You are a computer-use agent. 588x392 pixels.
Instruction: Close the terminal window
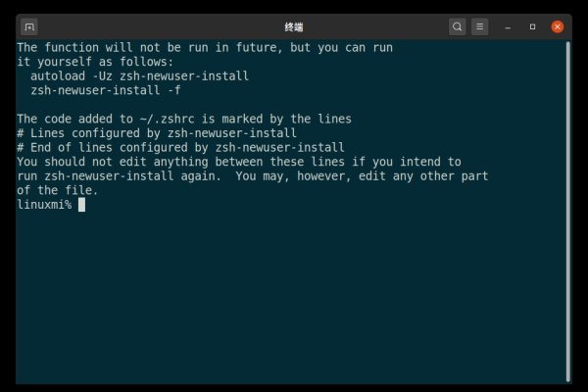pyautogui.click(x=558, y=26)
